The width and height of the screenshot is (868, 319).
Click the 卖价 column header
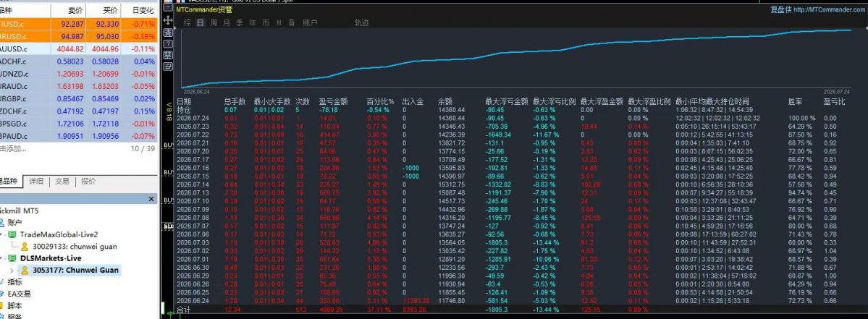tap(76, 11)
